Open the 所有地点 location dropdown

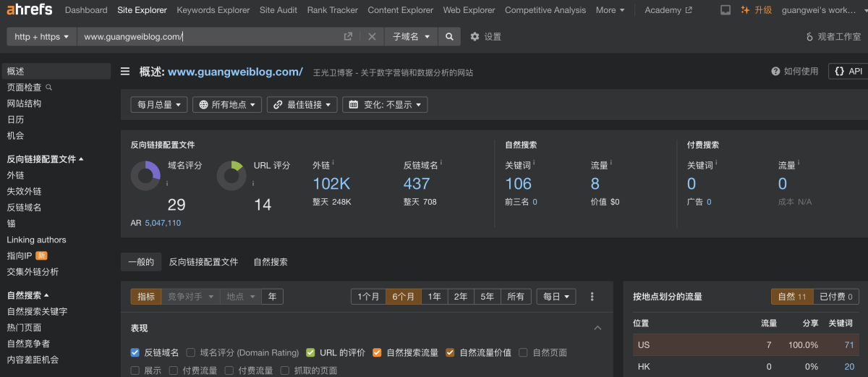[x=227, y=104]
